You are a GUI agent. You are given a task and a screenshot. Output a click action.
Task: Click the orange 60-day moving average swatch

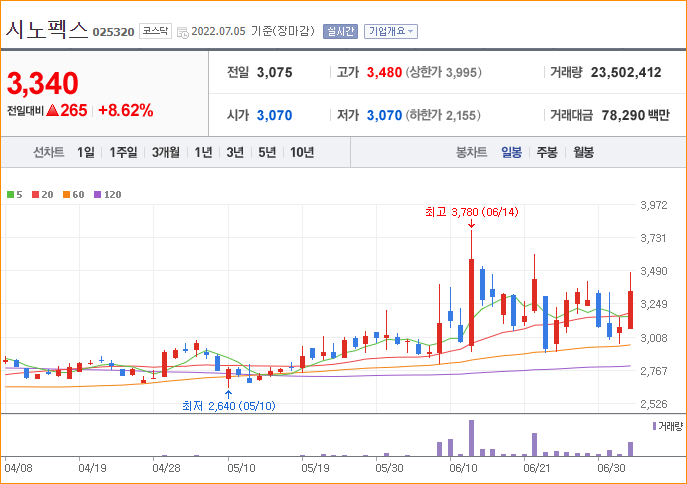67,194
